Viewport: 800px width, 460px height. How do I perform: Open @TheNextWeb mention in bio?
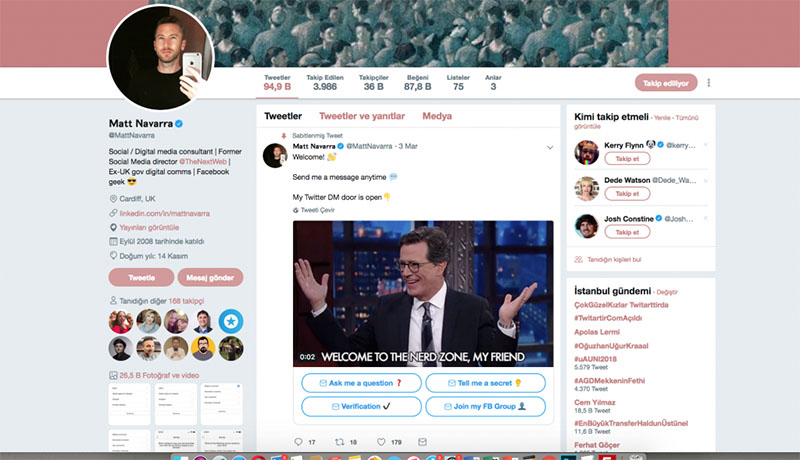pos(203,162)
